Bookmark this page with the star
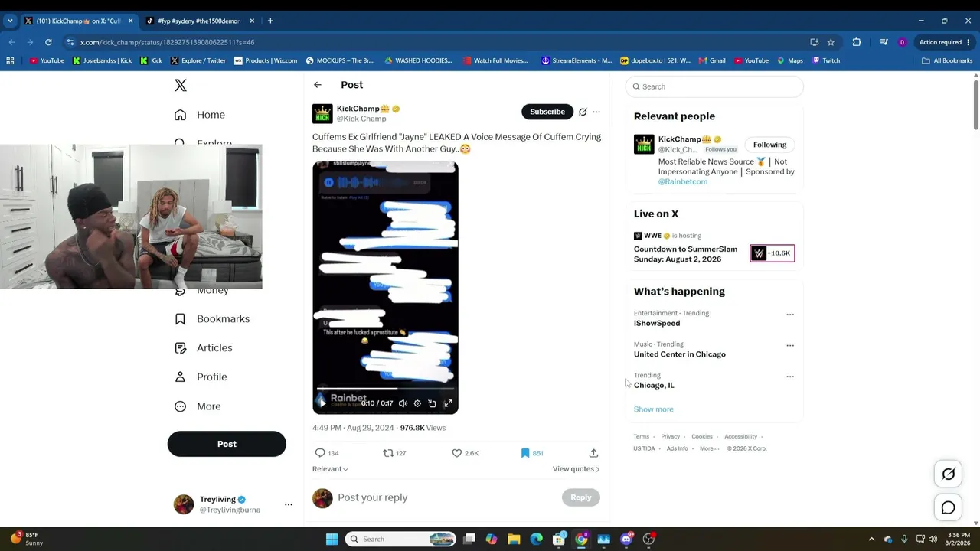 (831, 42)
